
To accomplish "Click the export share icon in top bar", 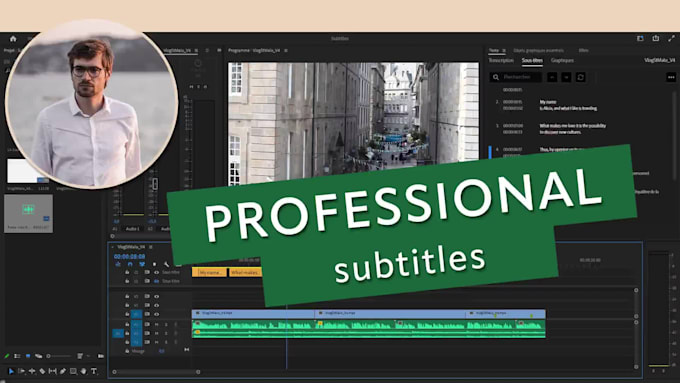I will coord(656,39).
